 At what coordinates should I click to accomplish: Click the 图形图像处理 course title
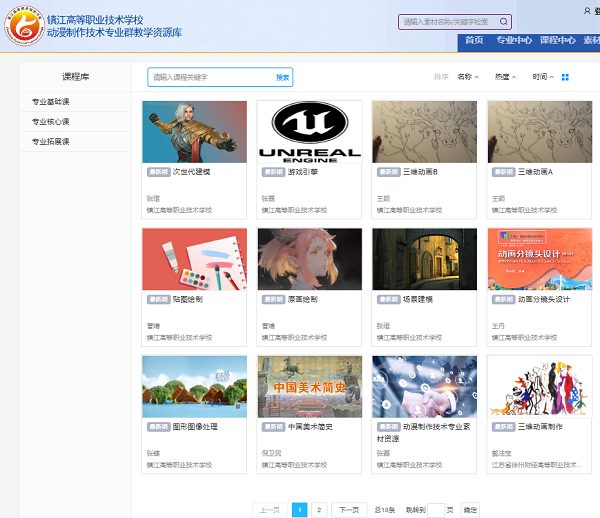(195, 427)
